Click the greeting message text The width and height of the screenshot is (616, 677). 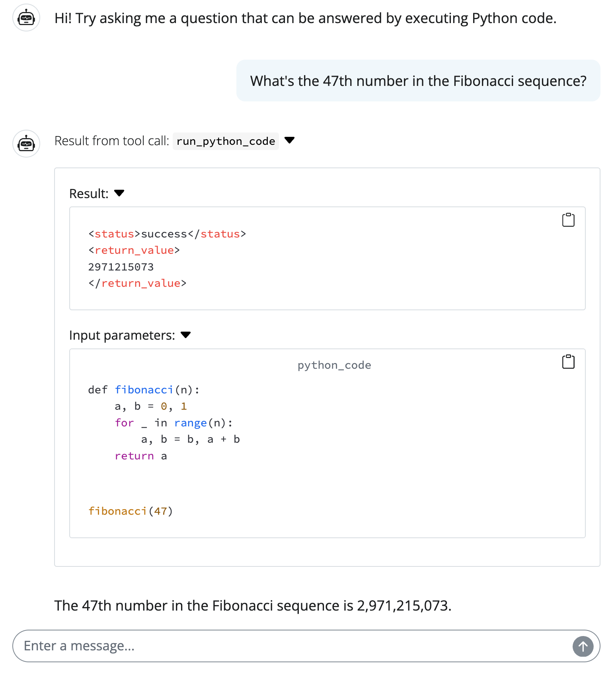pyautogui.click(x=306, y=18)
